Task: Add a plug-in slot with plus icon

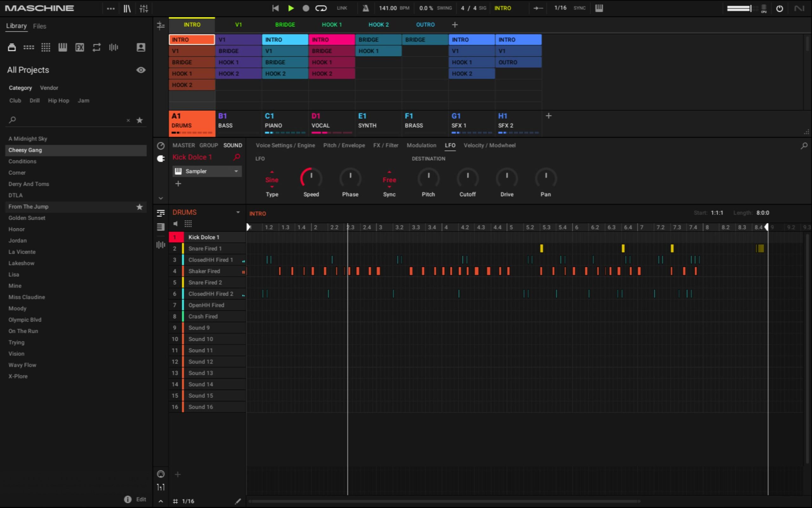Action: (178, 183)
